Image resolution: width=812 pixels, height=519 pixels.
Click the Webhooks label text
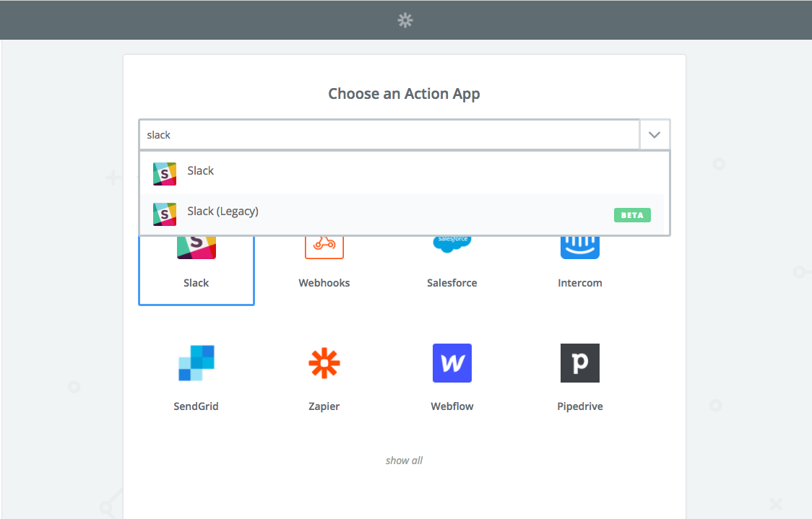[x=324, y=283]
